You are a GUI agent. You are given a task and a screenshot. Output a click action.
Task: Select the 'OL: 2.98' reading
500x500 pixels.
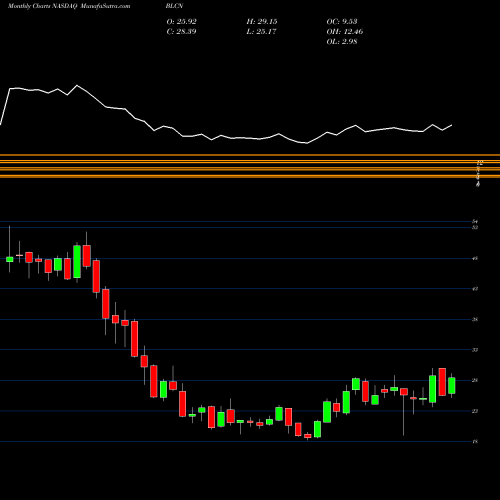point(342,42)
